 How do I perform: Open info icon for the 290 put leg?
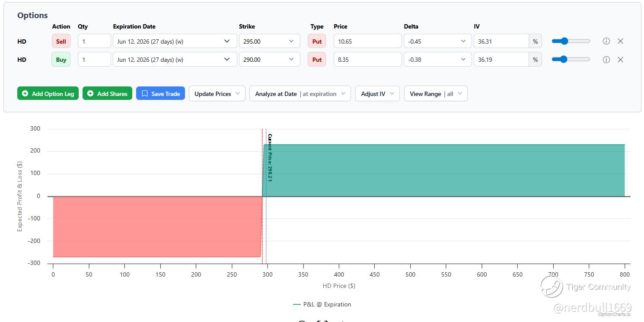(606, 60)
